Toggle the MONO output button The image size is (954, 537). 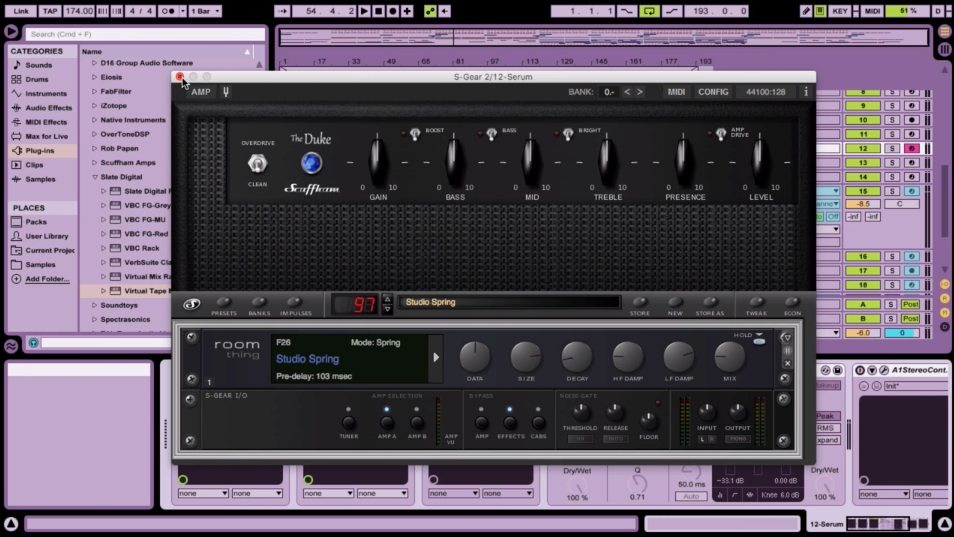click(737, 438)
